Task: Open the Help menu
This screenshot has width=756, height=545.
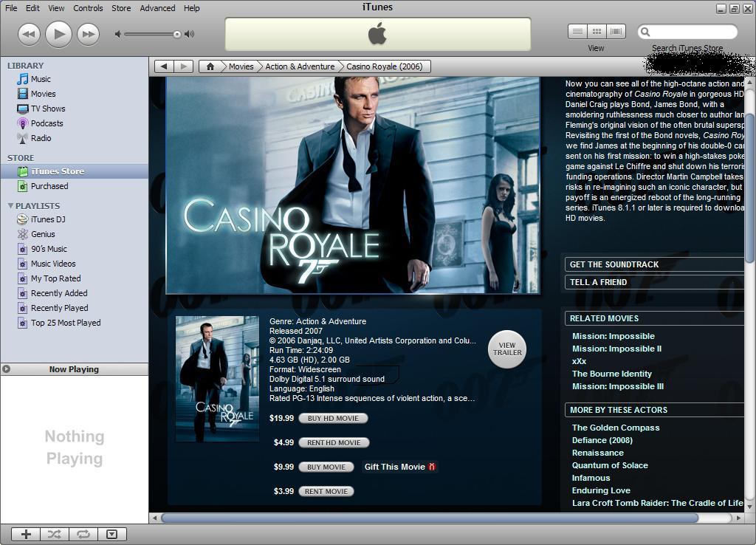Action: 191,8
